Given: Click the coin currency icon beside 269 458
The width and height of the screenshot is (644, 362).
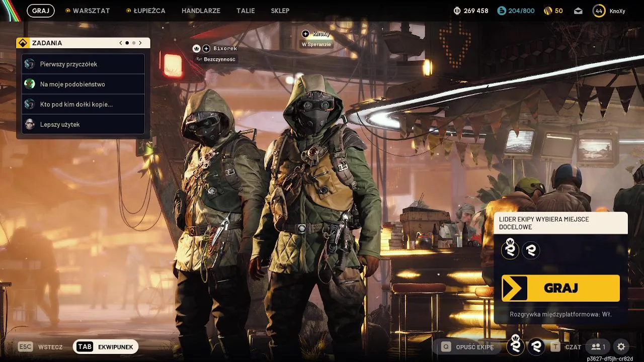Looking at the screenshot, I should point(457,11).
